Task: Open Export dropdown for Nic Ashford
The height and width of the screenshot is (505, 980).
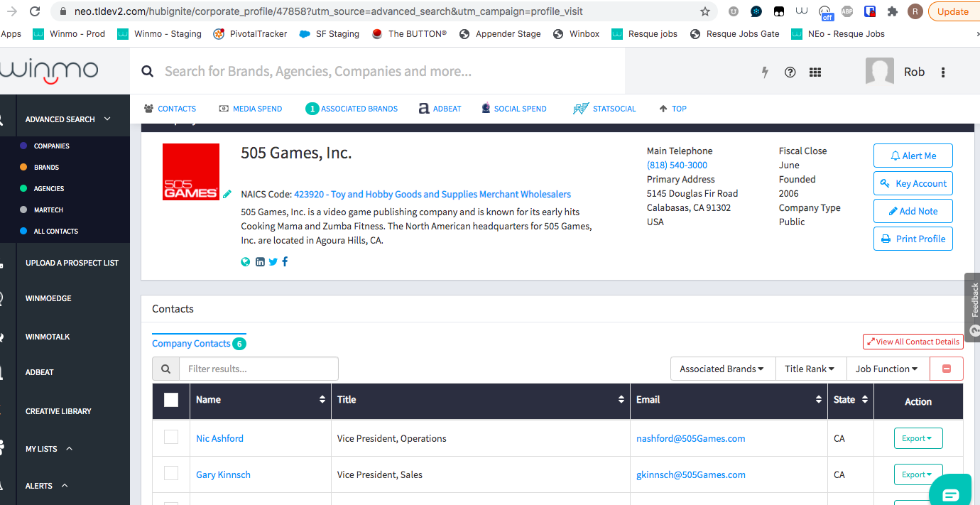Action: click(x=918, y=438)
